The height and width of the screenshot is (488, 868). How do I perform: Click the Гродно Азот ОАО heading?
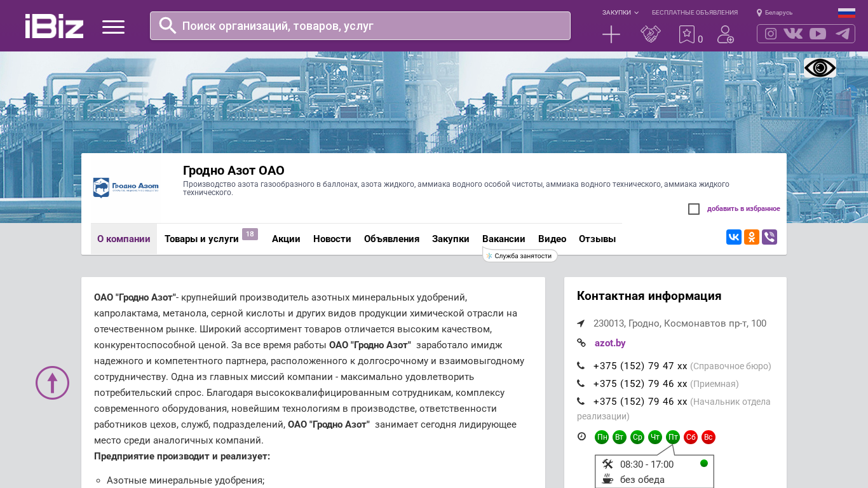point(234,170)
